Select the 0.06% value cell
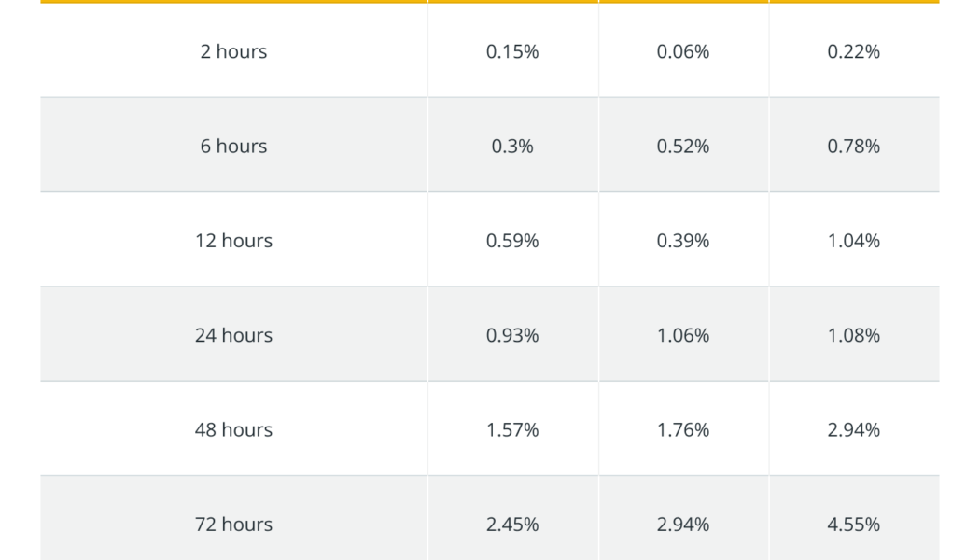980x560 pixels. tap(683, 52)
